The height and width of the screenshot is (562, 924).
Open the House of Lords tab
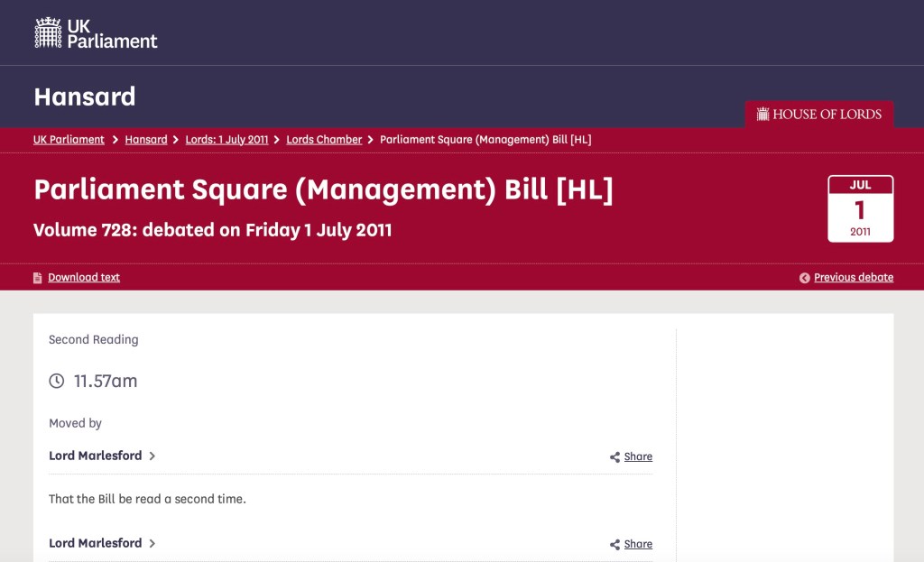tap(818, 115)
